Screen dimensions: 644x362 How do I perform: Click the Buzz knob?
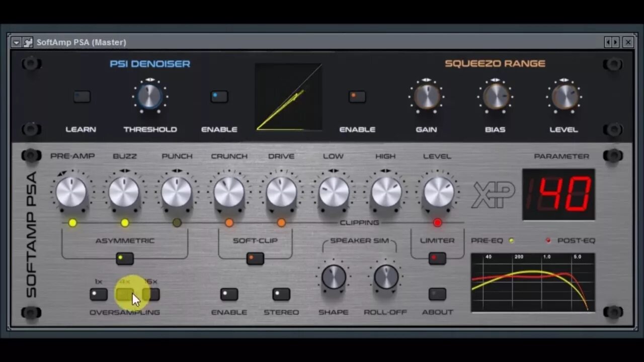tap(124, 192)
